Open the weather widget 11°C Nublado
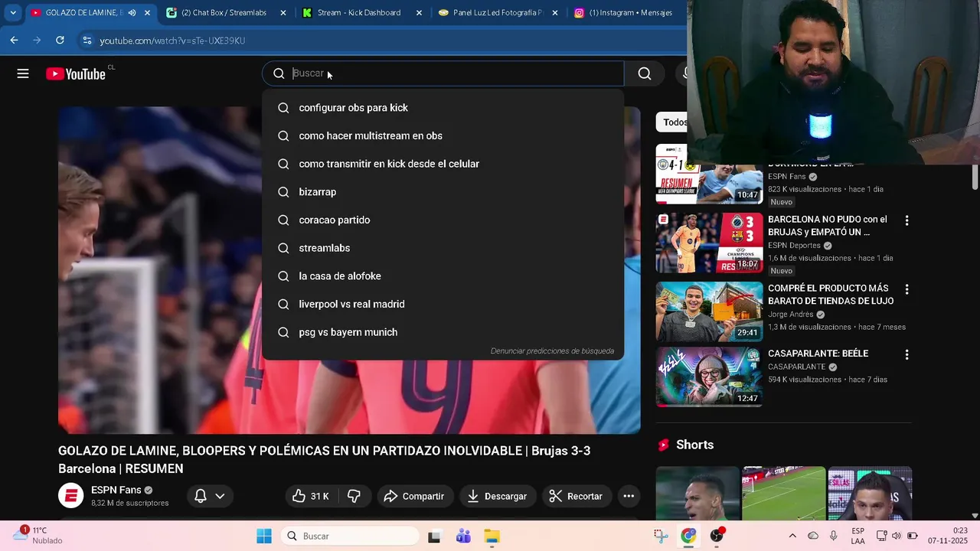 coord(37,536)
